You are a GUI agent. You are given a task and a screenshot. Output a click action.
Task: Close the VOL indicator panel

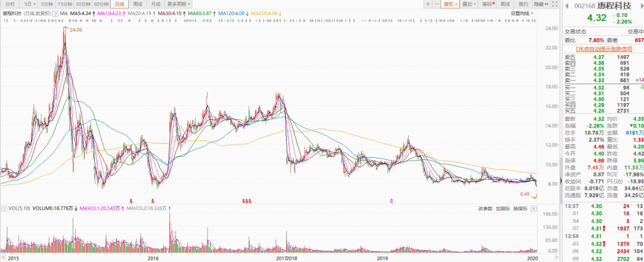534,208
